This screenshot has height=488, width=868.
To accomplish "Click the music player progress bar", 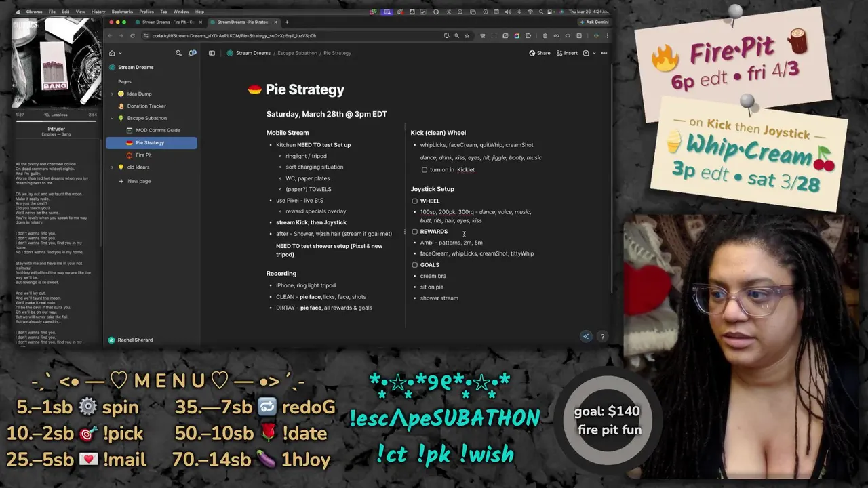I will coord(56,121).
